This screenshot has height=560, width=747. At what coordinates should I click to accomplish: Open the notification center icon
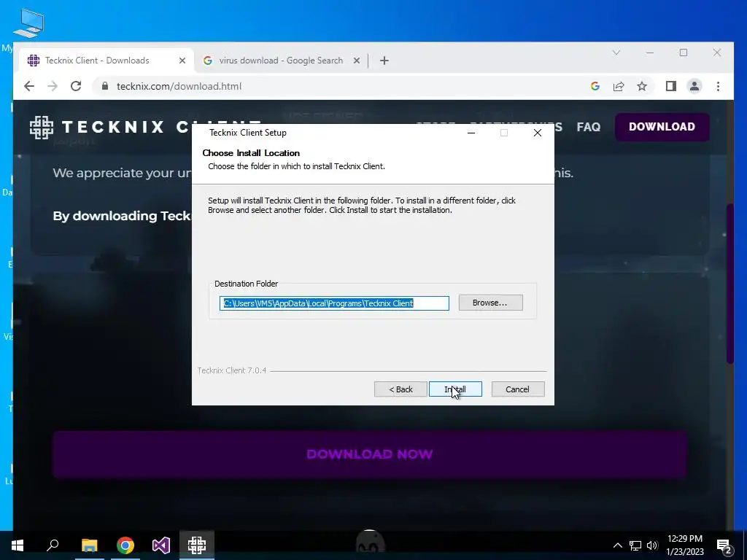[x=724, y=545]
